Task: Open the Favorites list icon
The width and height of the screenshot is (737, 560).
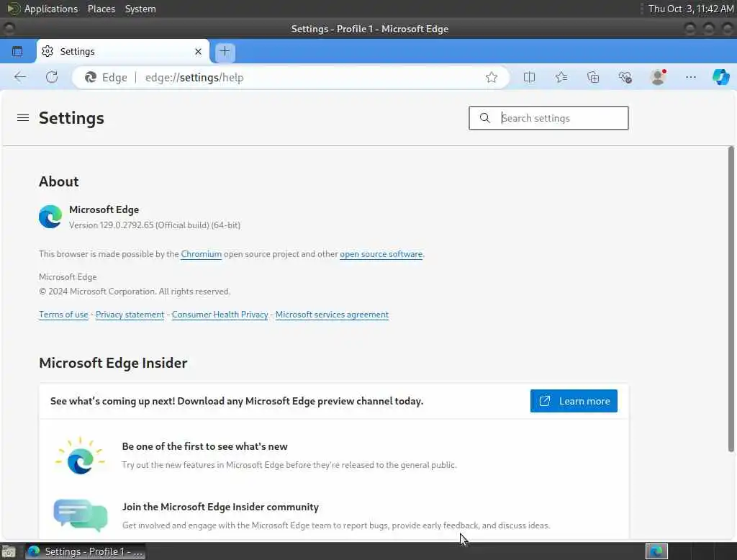Action: pos(561,77)
